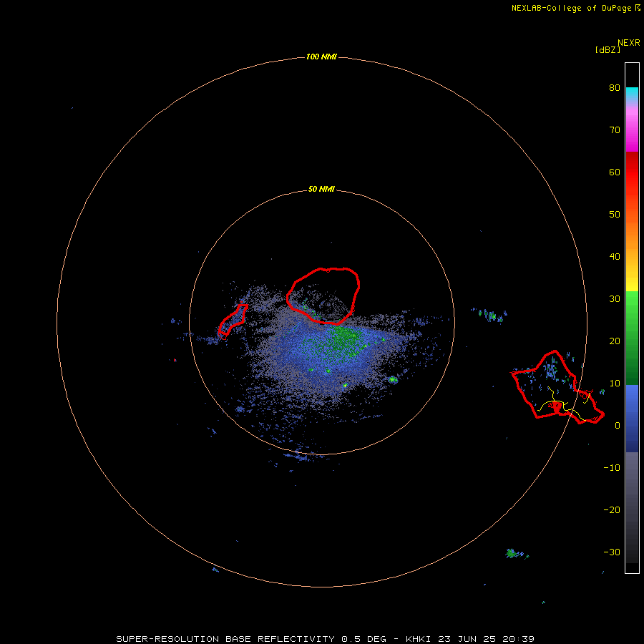Click the Super-Resolution Base Reflectivity caption
The height and width of the screenshot is (644, 644).
[x=325, y=639]
